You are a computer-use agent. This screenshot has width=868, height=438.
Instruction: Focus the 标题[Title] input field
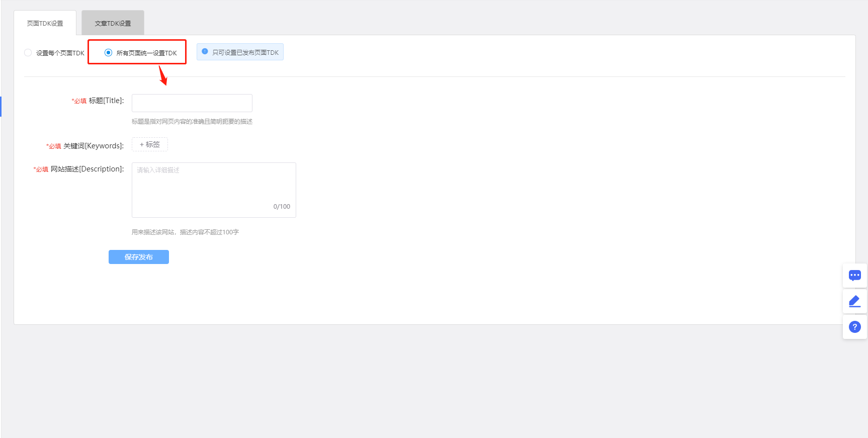click(x=192, y=103)
